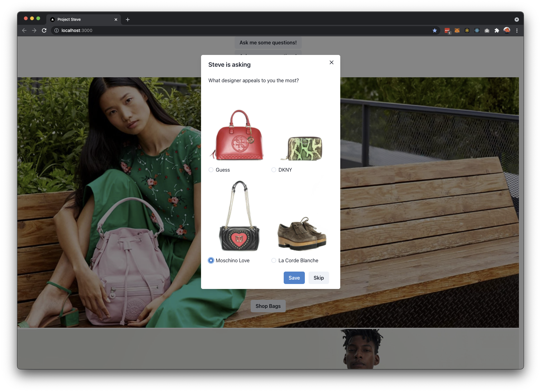Open the screenshot camera extension
This screenshot has width=541, height=392.
pyautogui.click(x=487, y=30)
